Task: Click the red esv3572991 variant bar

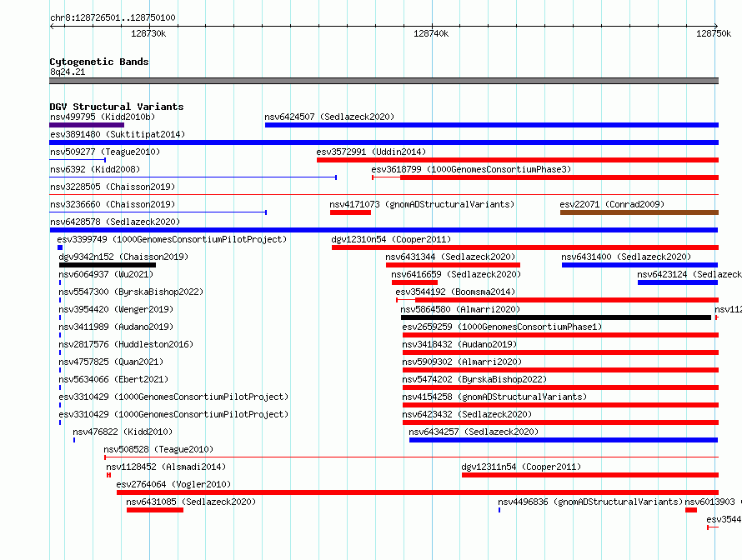Action: [x=518, y=160]
